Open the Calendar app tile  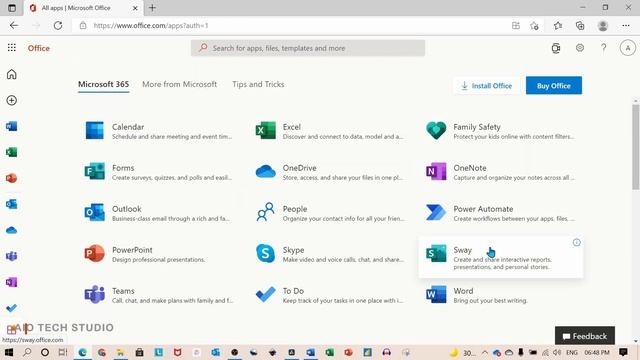[x=159, y=131]
